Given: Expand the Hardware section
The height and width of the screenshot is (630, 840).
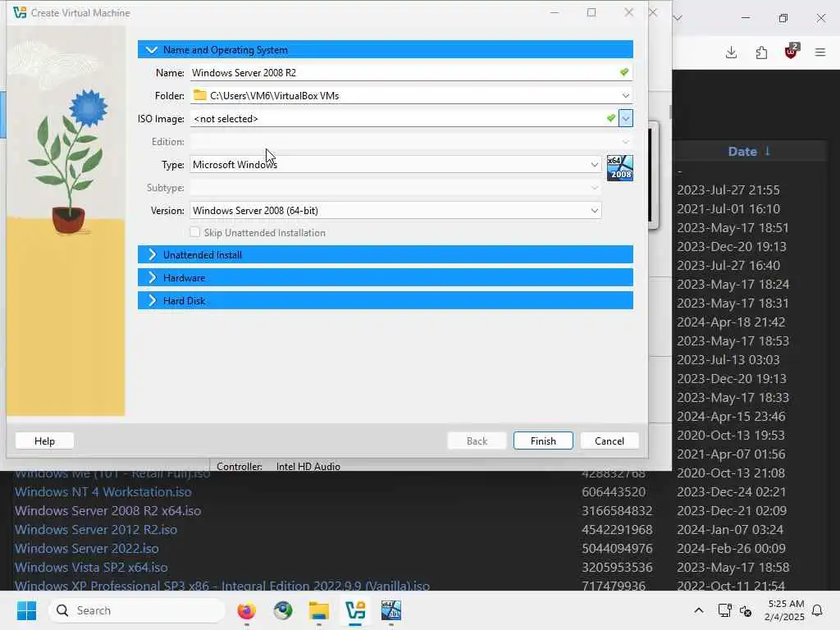Looking at the screenshot, I should coord(386,278).
